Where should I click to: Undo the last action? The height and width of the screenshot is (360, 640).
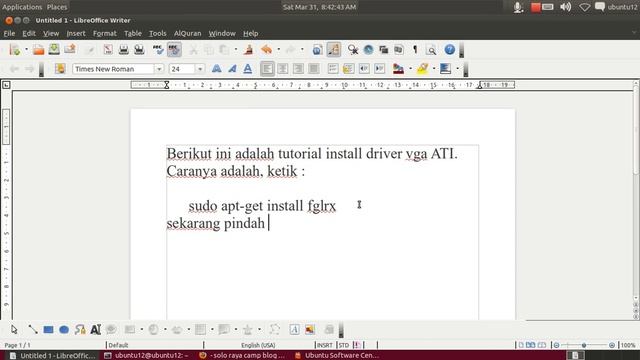[267, 50]
